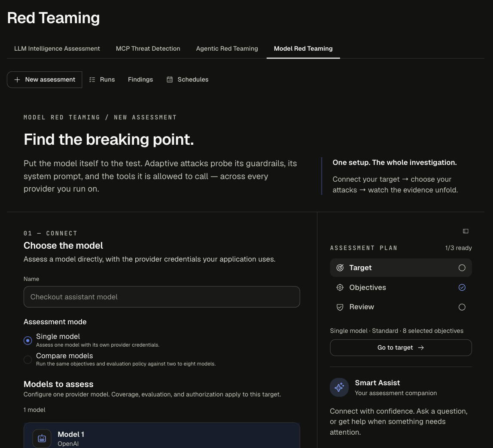Open the Schedules view

[187, 79]
